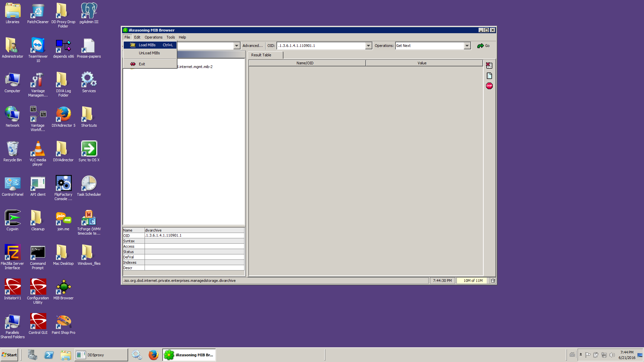This screenshot has height=362, width=644.
Task: Open Services desktop shortcut
Action: [89, 82]
